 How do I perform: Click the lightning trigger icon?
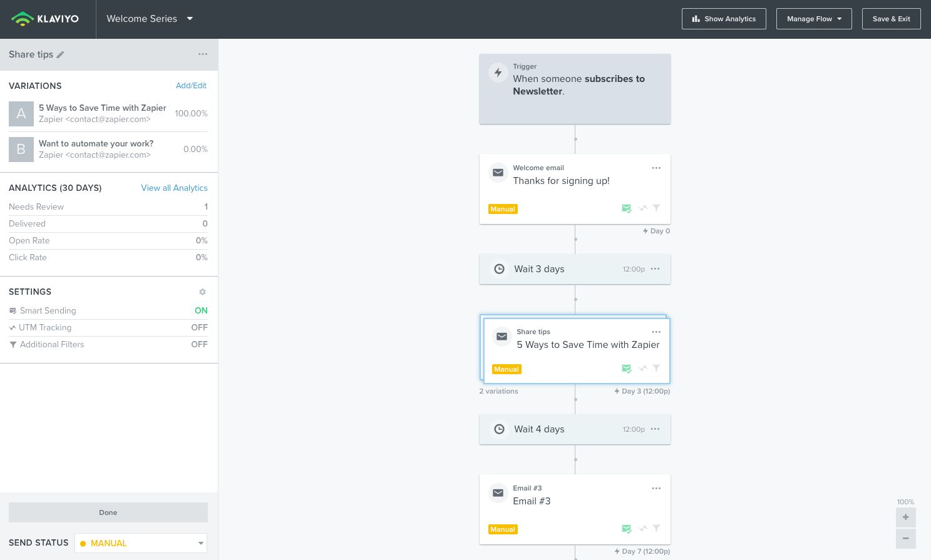tap(498, 73)
